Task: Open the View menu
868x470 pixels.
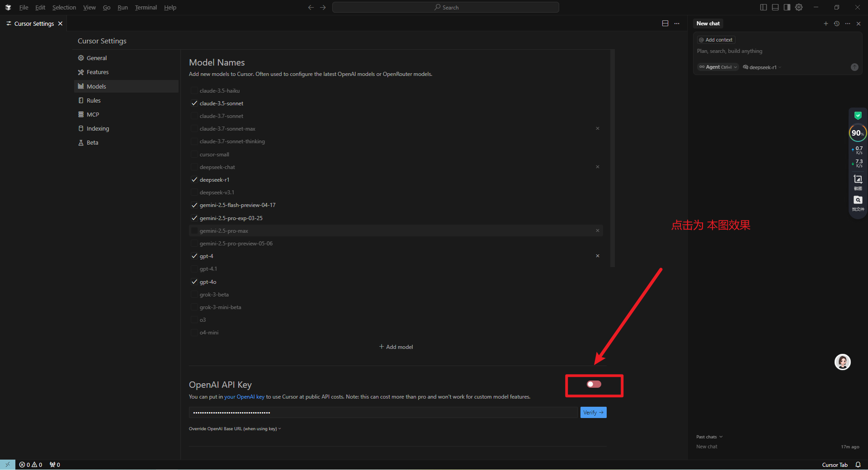Action: [90, 7]
